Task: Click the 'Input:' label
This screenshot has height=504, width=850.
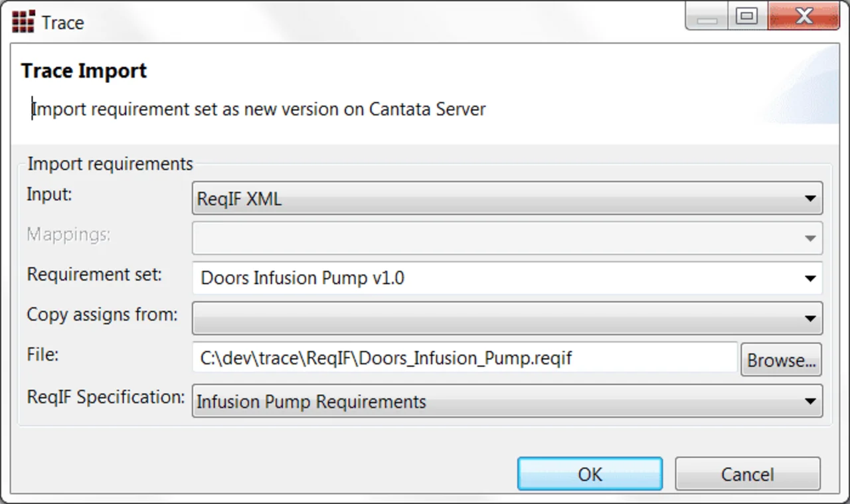Action: tap(49, 195)
